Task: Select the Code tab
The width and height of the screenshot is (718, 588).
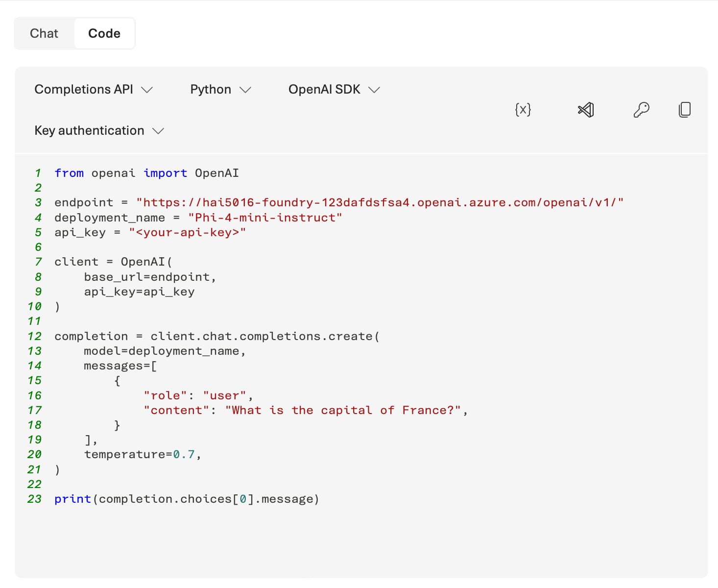Action: click(104, 33)
